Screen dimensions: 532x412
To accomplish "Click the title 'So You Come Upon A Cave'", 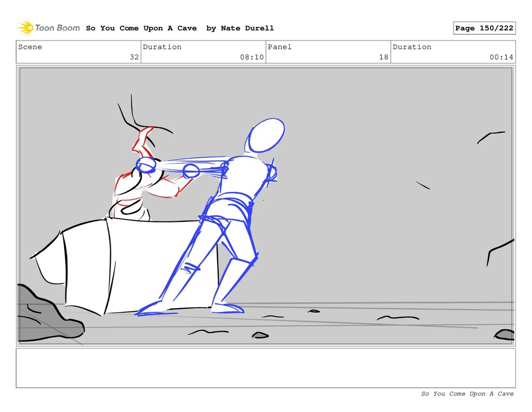I will pyautogui.click(x=141, y=28).
